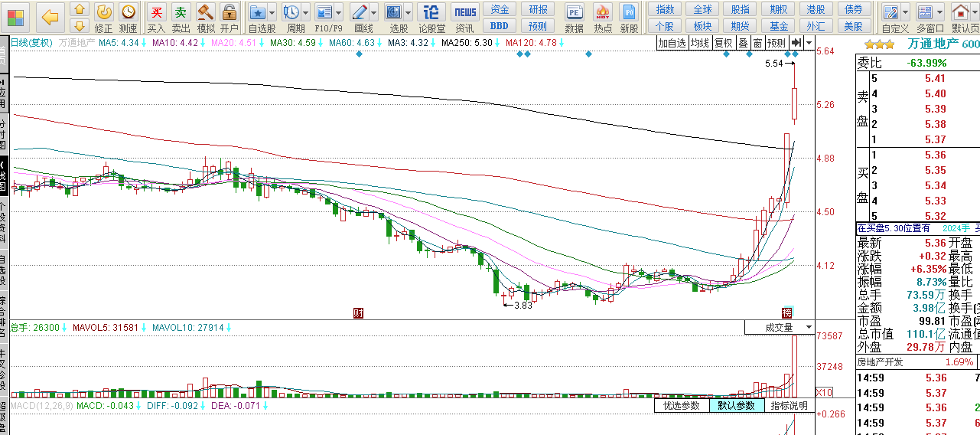Click the 万通地产 stock name header
The image size is (980, 435).
[933, 44]
